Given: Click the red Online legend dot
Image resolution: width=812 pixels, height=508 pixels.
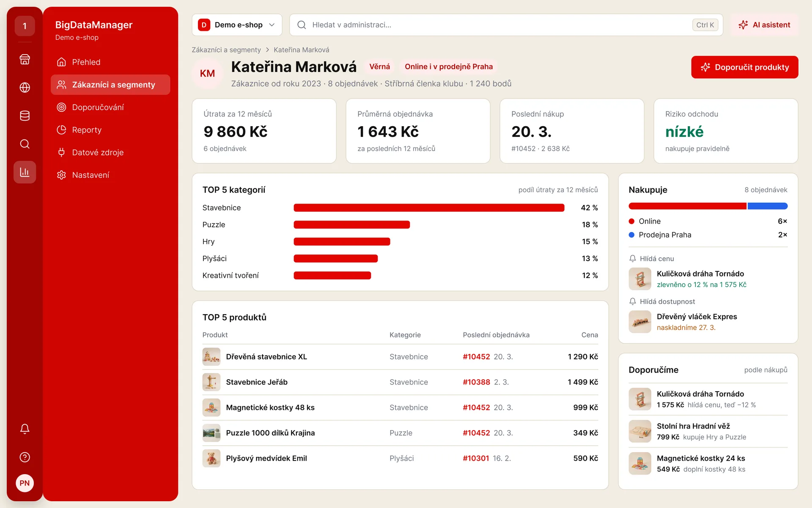Looking at the screenshot, I should 631,221.
